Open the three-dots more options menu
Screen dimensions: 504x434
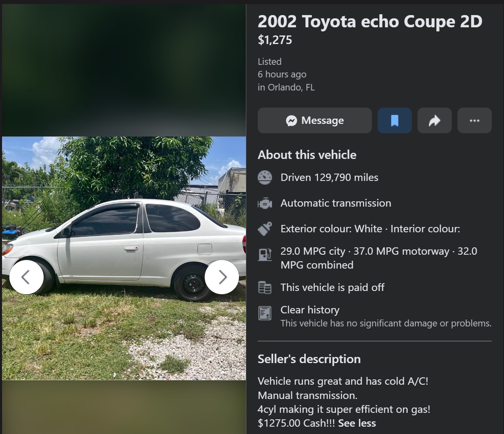(x=475, y=120)
